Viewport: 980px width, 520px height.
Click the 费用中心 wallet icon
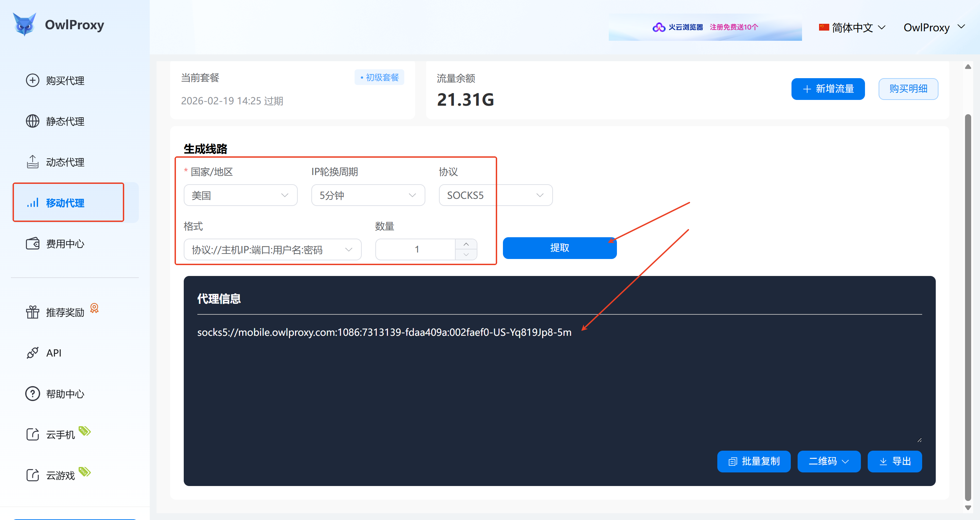tap(32, 244)
